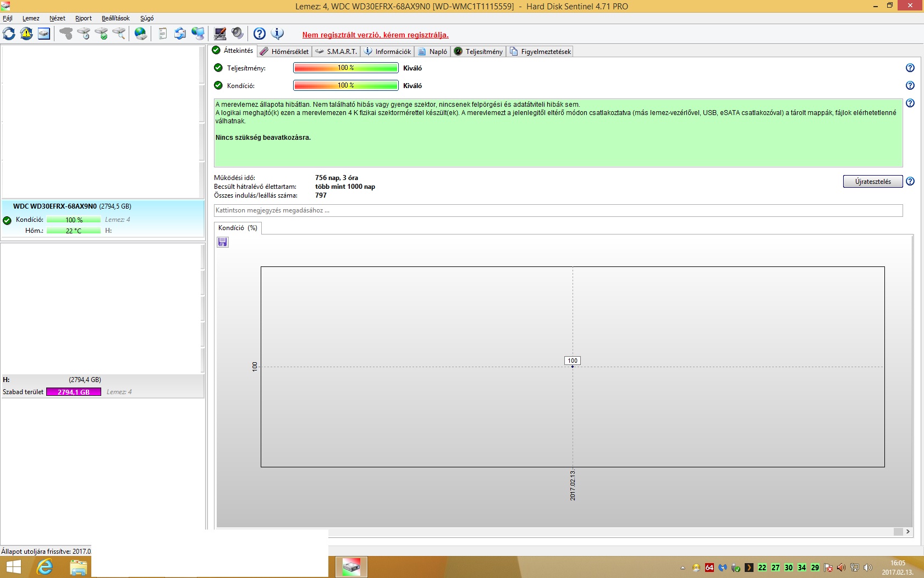Click the greyed-out disk surface icon
This screenshot has height=578, width=924.
point(66,34)
